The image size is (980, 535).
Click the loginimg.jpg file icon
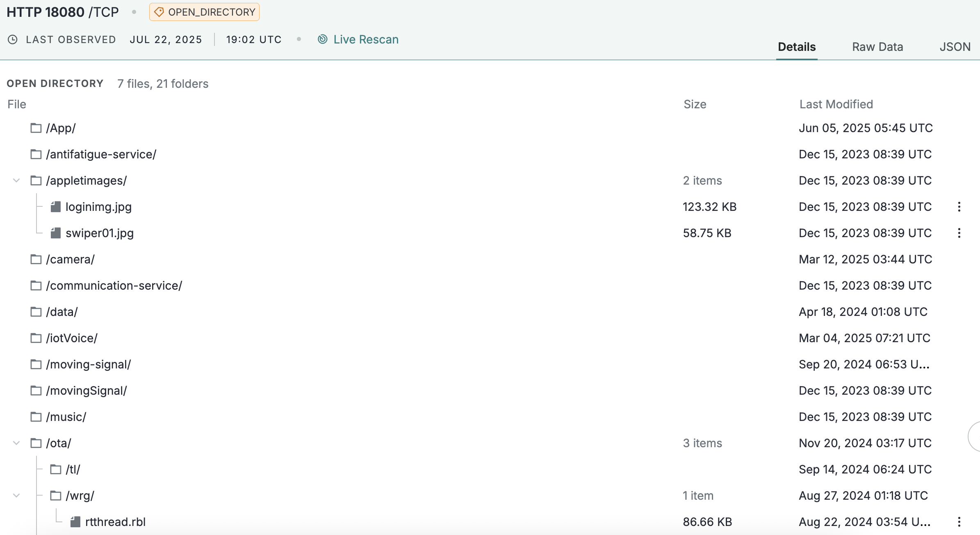tap(56, 207)
